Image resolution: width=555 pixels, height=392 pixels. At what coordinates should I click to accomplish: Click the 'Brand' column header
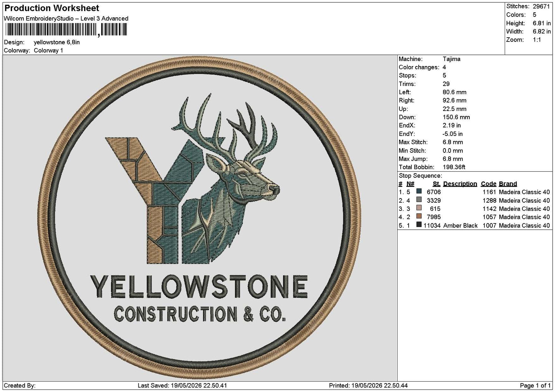pos(508,184)
